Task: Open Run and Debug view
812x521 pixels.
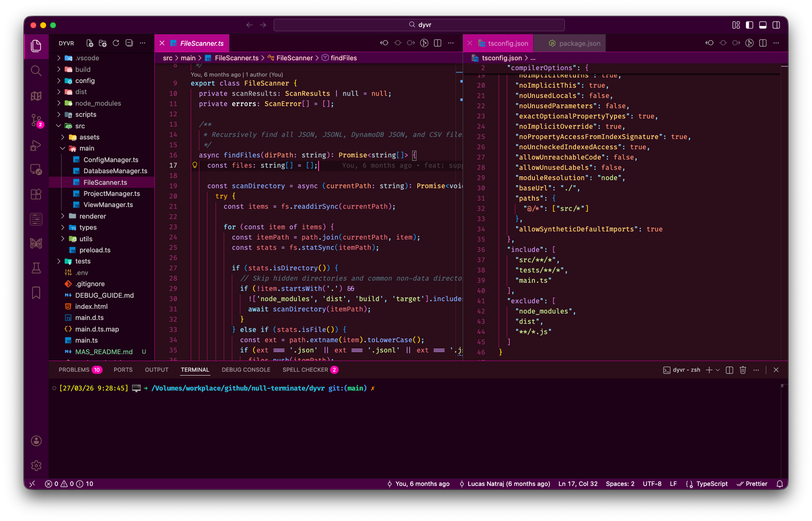Action: coord(36,145)
